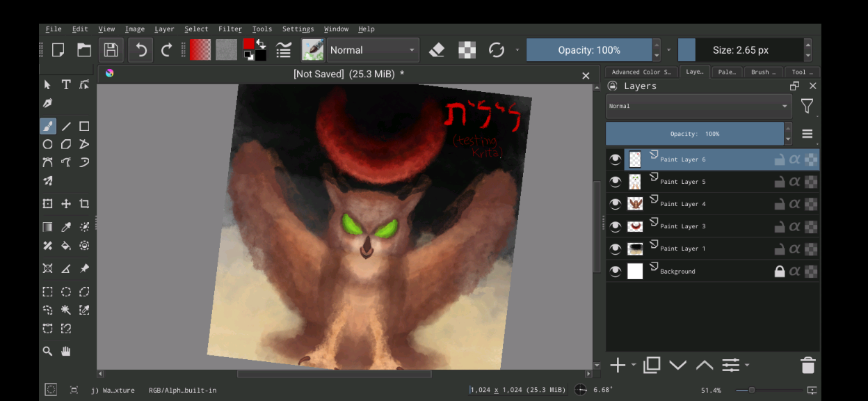Toggle preserve alpha in the toolbar
Screen dimensions: 868x401
(x=467, y=49)
